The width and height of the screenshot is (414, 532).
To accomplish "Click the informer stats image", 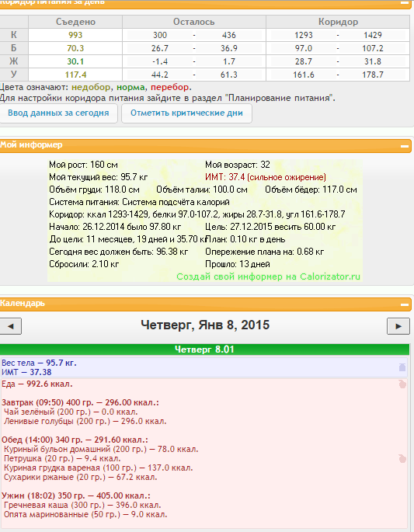I will (205, 221).
